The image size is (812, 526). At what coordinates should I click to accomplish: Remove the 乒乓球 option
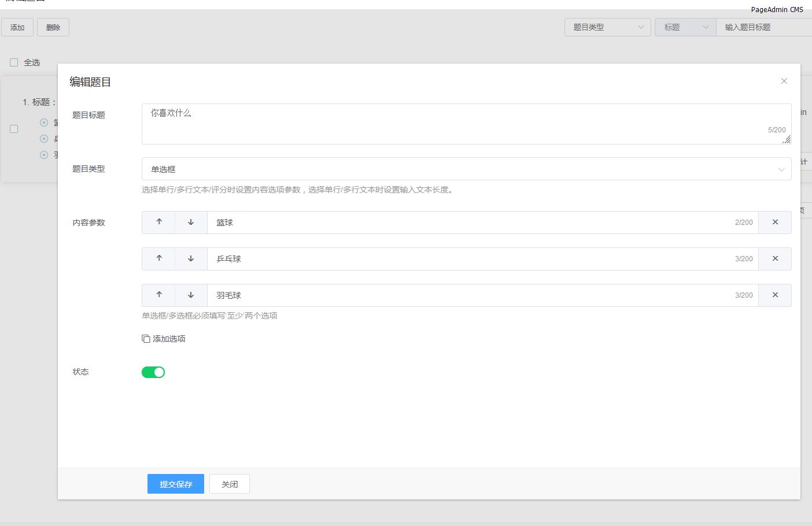point(775,259)
